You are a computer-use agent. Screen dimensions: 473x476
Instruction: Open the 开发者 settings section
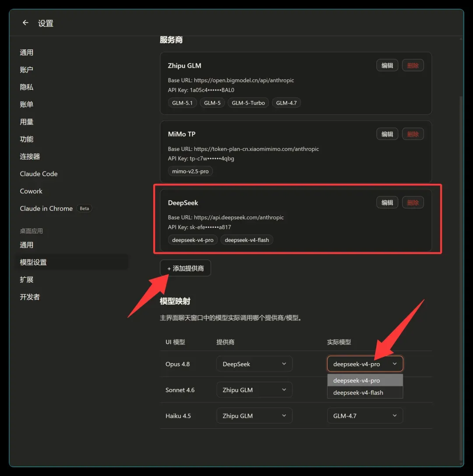tap(30, 297)
